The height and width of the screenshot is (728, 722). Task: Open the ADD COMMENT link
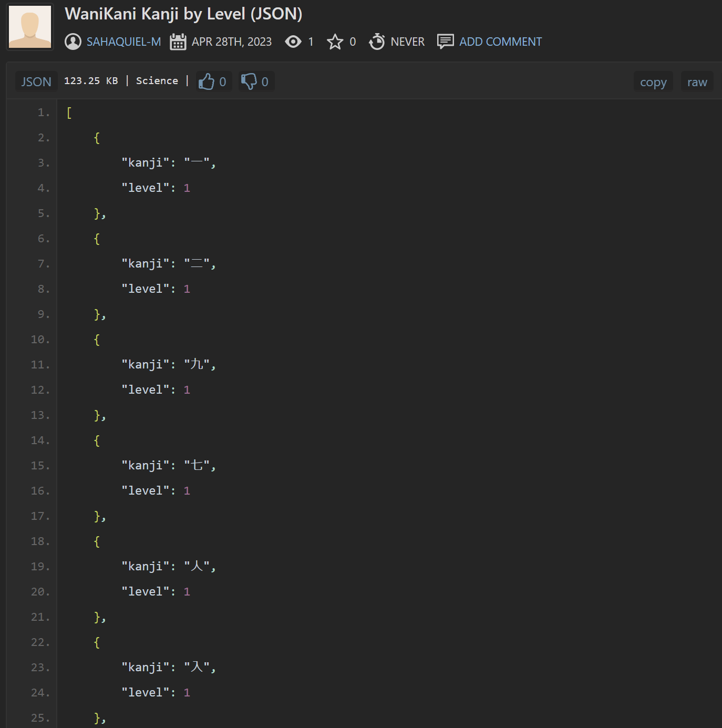click(x=500, y=42)
